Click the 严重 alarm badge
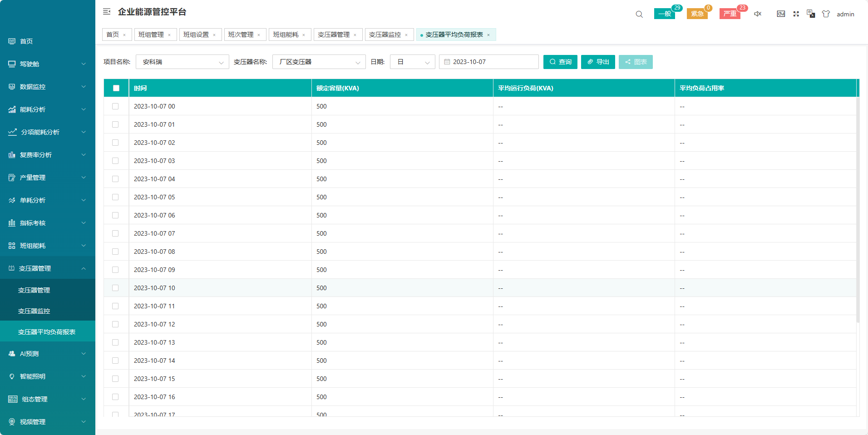 [x=730, y=14]
